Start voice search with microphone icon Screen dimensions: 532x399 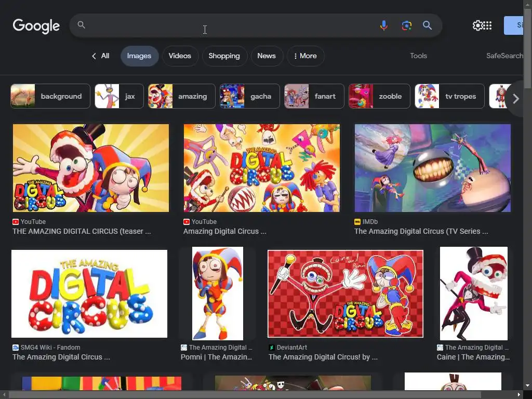click(x=384, y=25)
